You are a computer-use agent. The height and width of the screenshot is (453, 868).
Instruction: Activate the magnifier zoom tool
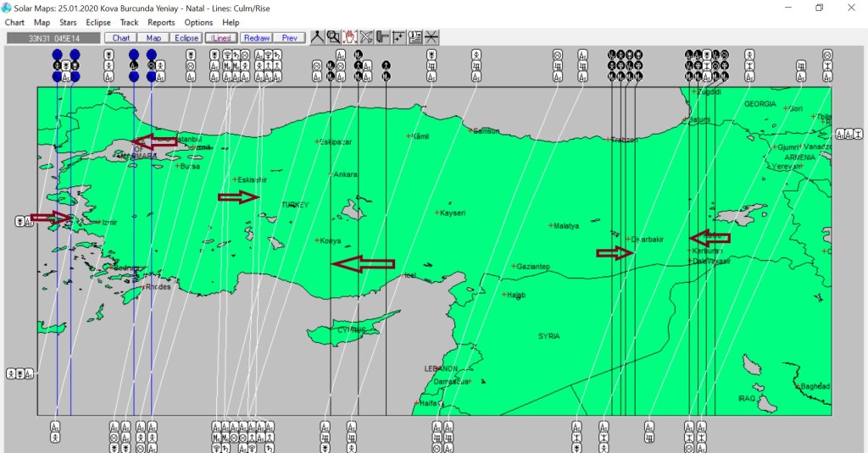(x=334, y=37)
